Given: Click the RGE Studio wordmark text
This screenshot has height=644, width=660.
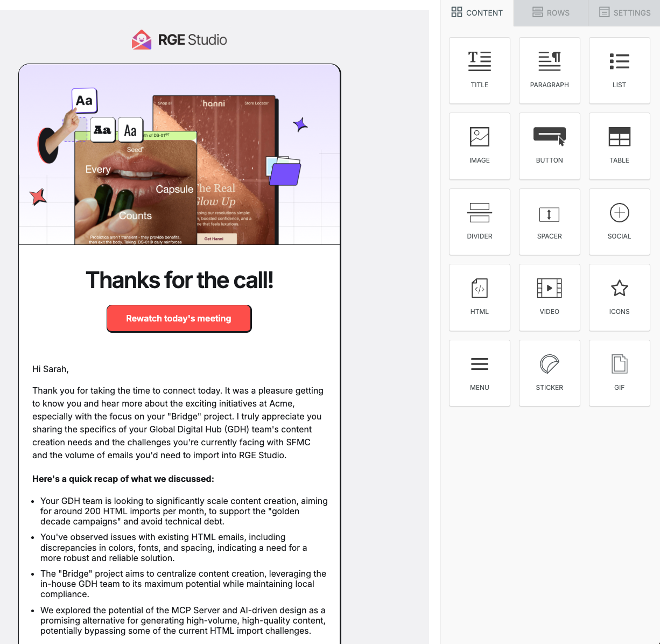Looking at the screenshot, I should click(x=192, y=40).
